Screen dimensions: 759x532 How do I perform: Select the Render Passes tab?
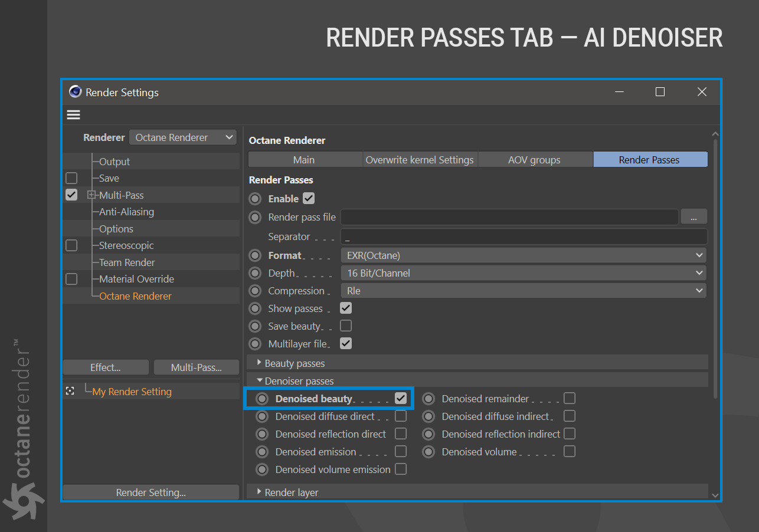click(650, 160)
